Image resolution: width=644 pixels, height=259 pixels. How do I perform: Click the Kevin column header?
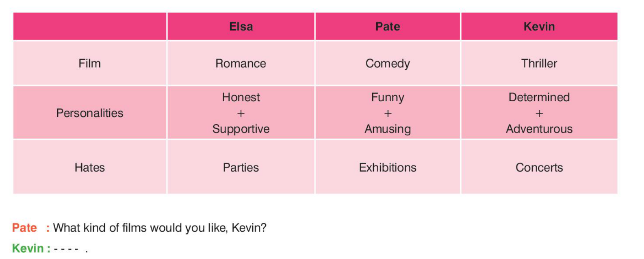coord(539,27)
